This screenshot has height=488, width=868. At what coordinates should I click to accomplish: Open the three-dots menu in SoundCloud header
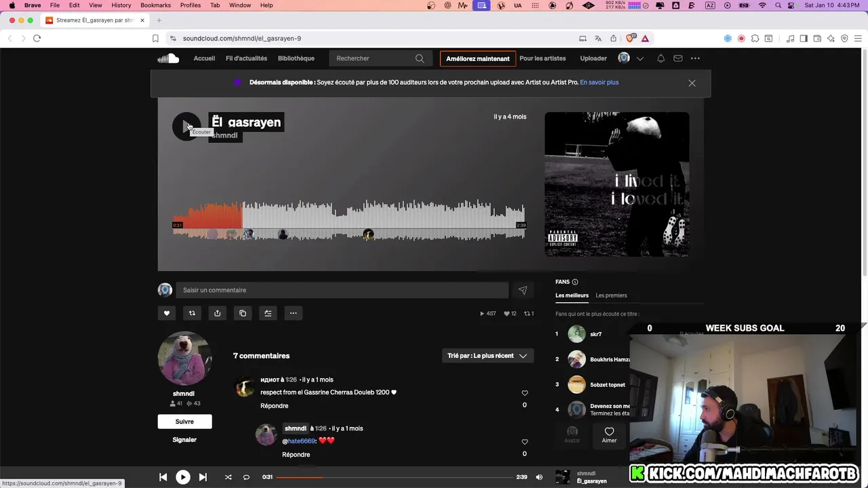[x=695, y=58]
